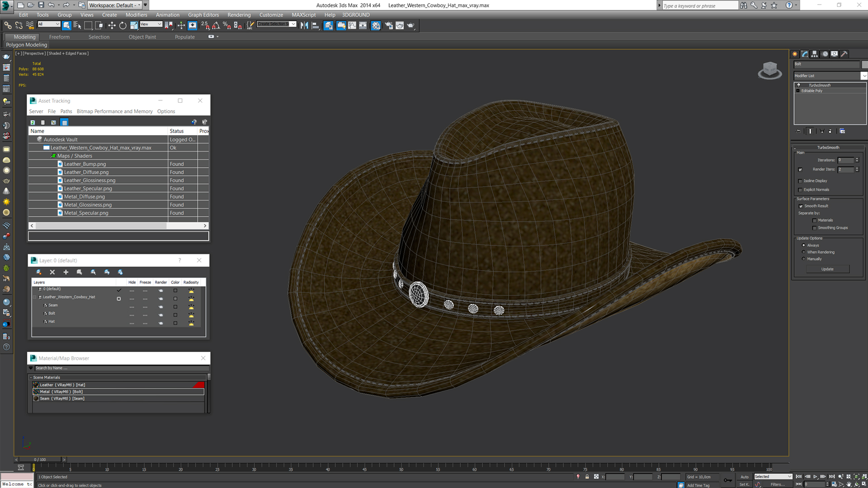Select the When Rendering update option
Screen dimensions: 868x488
[x=803, y=252]
